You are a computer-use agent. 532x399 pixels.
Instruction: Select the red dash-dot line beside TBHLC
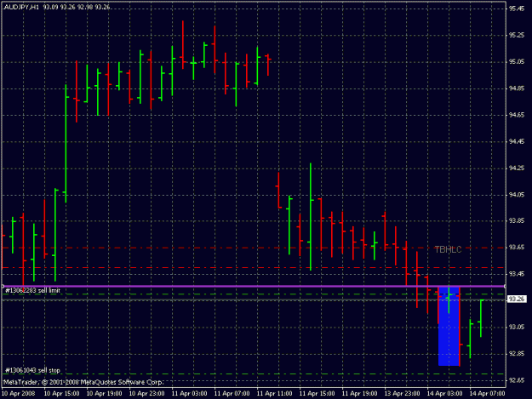point(254,248)
